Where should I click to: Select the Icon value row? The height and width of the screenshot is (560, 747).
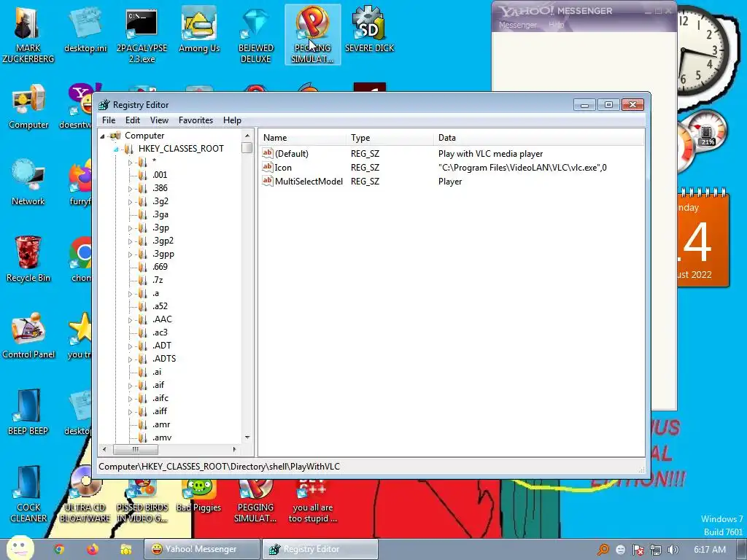point(452,167)
